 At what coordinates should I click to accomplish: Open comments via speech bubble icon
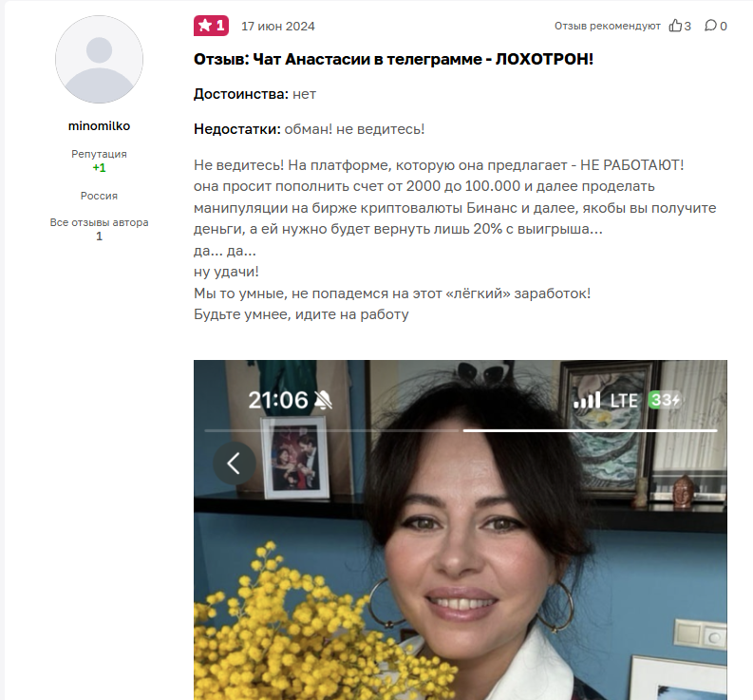[710, 26]
